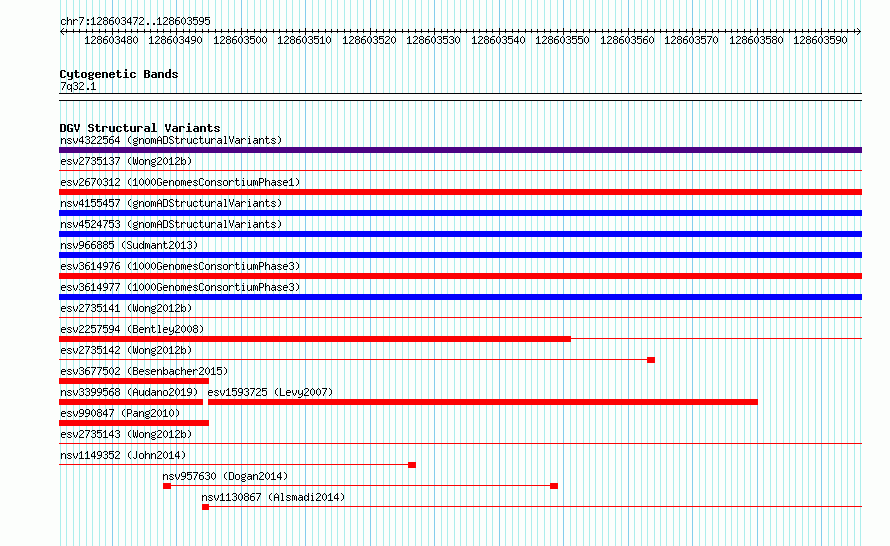Open variant label nsv1149352 (John2014)
This screenshot has width=890, height=546.
tap(123, 455)
